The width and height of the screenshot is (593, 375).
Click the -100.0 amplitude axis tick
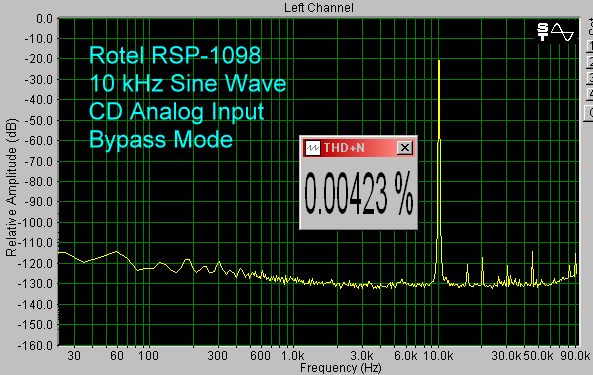[36, 223]
